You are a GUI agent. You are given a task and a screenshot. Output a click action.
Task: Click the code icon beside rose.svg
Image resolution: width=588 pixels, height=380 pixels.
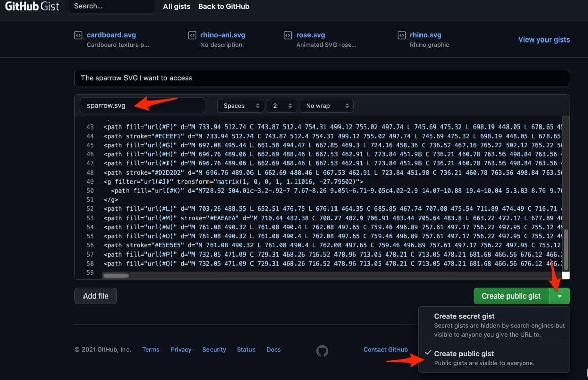(288, 35)
